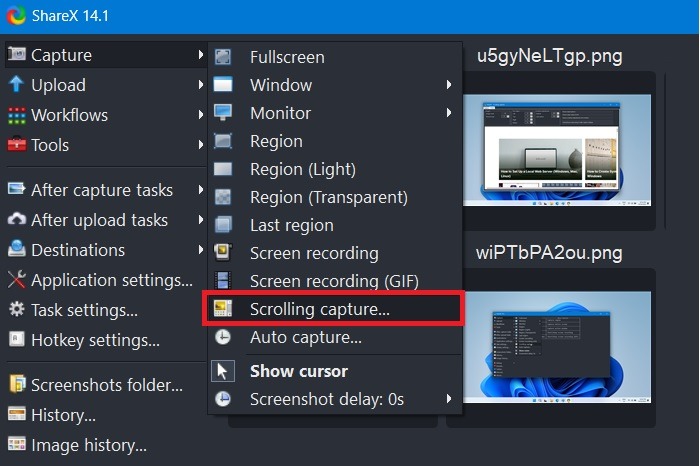700x466 pixels.
Task: Click the Screenshots folder icon
Action: (x=17, y=384)
